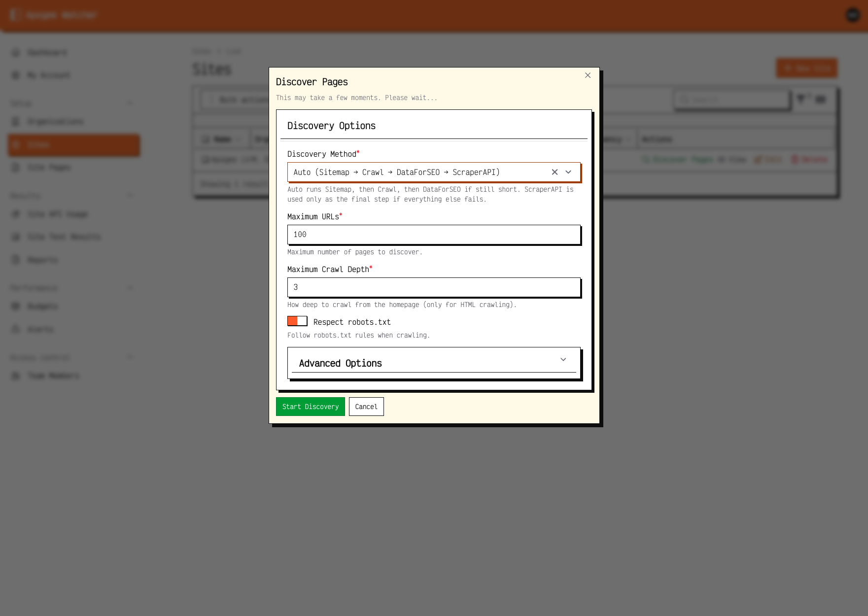Click 'This may take a few moments' subtitle

click(x=356, y=98)
